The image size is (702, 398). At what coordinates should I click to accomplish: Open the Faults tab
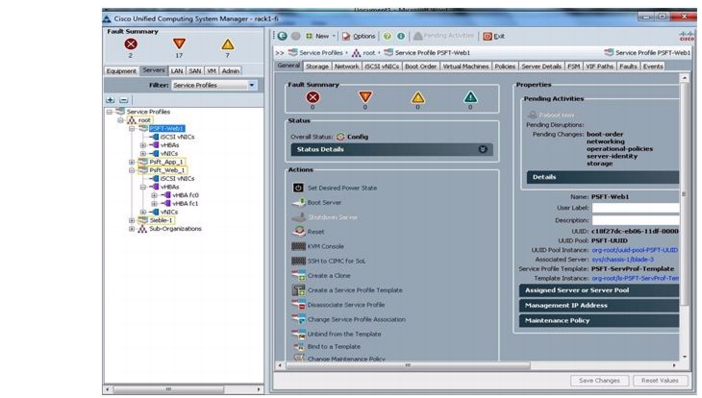pyautogui.click(x=628, y=66)
